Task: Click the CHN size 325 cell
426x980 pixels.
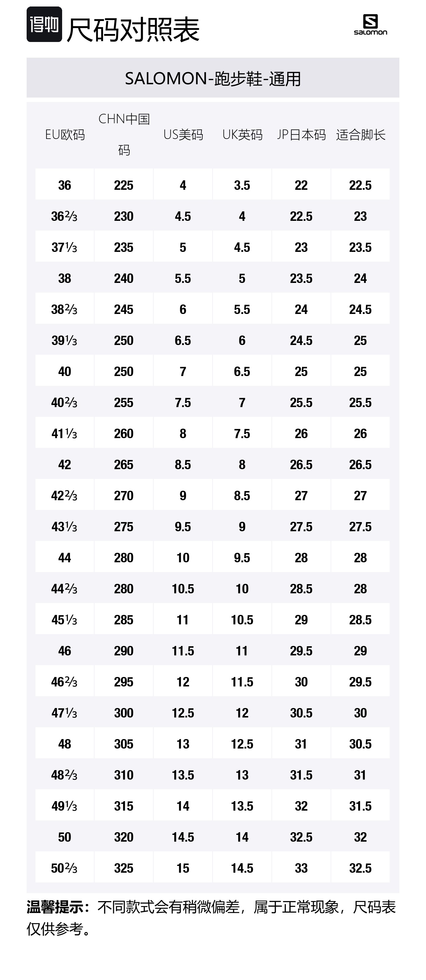Action: pyautogui.click(x=124, y=868)
